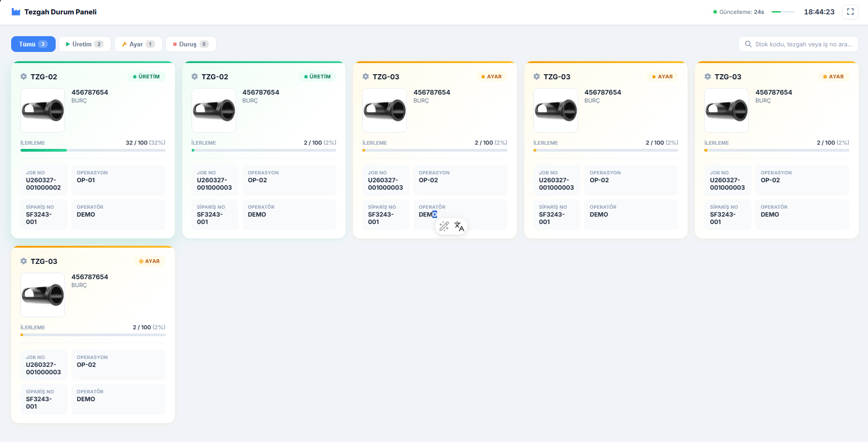This screenshot has height=442, width=868.
Task: Click the Tezgah Durum Paneli title
Action: coord(60,12)
